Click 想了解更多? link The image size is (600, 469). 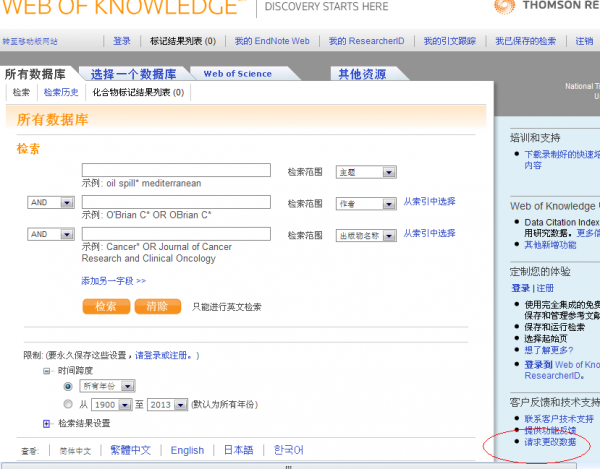coord(548,350)
